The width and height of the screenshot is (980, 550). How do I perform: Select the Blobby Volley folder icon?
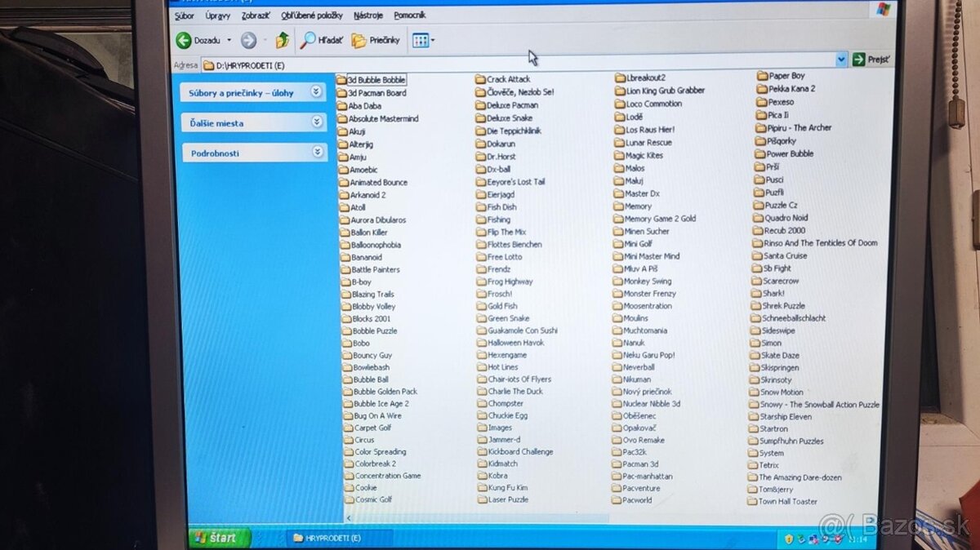coord(346,307)
